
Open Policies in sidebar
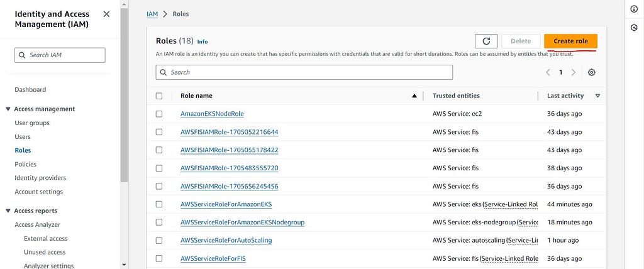click(25, 164)
